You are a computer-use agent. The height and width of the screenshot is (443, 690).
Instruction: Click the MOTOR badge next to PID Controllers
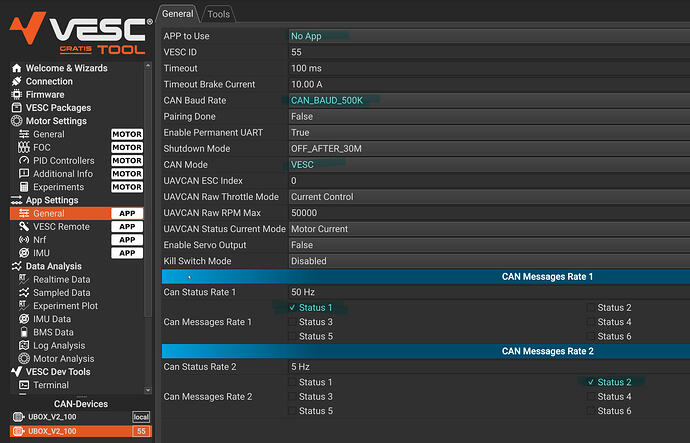[x=127, y=161]
